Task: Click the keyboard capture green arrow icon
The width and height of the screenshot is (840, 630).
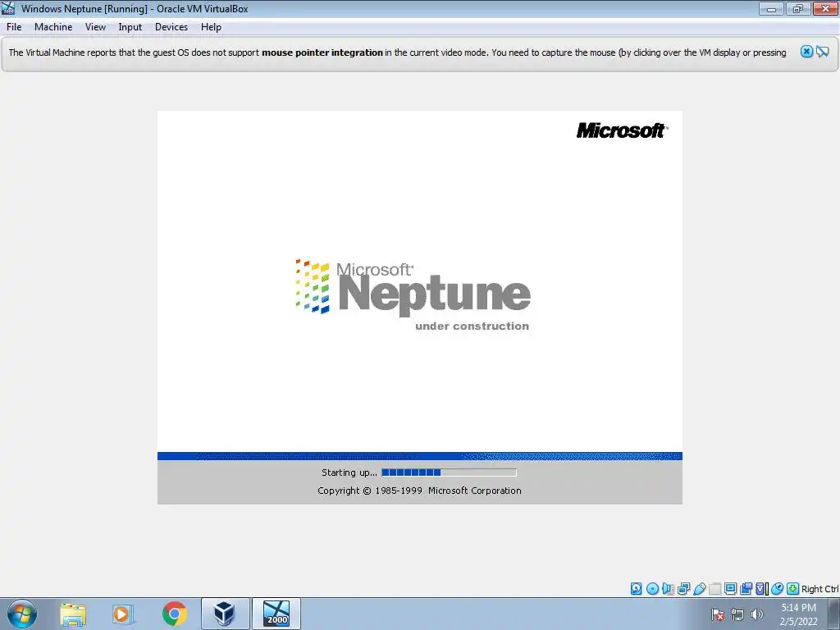Action: (792, 589)
